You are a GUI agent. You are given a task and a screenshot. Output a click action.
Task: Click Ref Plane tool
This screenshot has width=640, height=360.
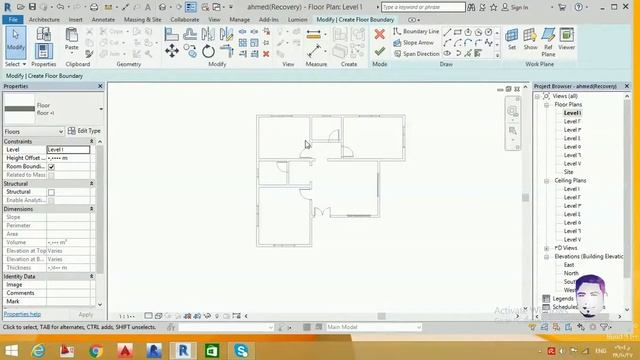548,42
